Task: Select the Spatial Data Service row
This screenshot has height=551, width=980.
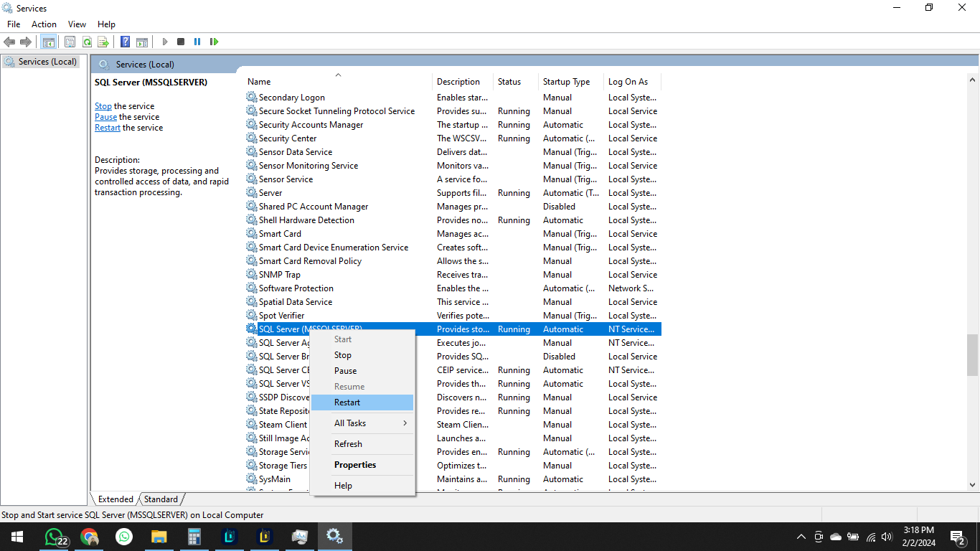Action: click(453, 301)
